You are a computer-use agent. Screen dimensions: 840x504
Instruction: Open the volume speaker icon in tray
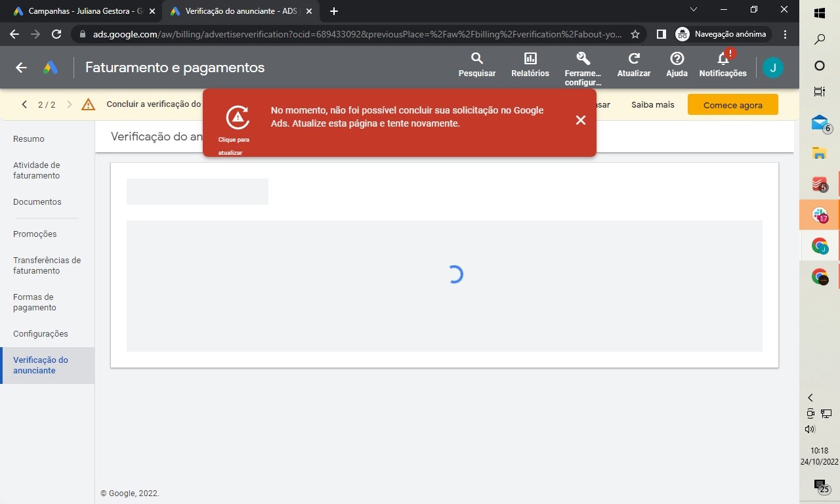(x=810, y=429)
